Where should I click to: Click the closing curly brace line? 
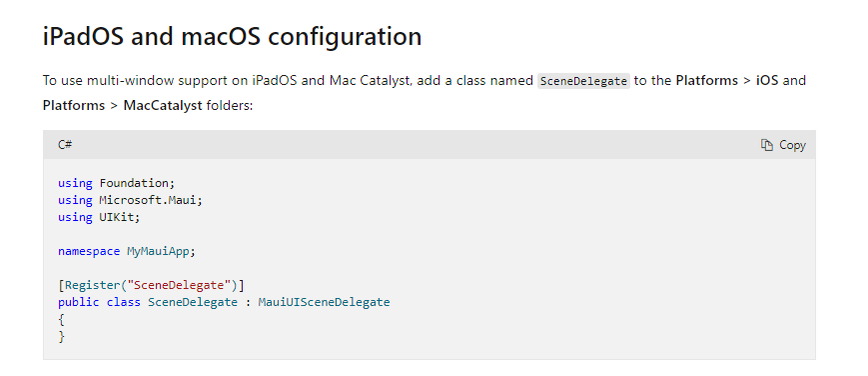pos(62,337)
